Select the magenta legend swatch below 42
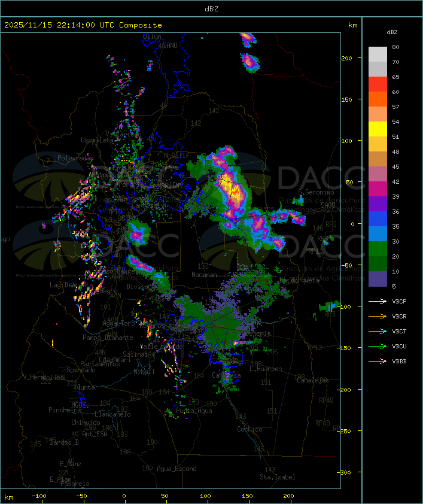 point(378,189)
